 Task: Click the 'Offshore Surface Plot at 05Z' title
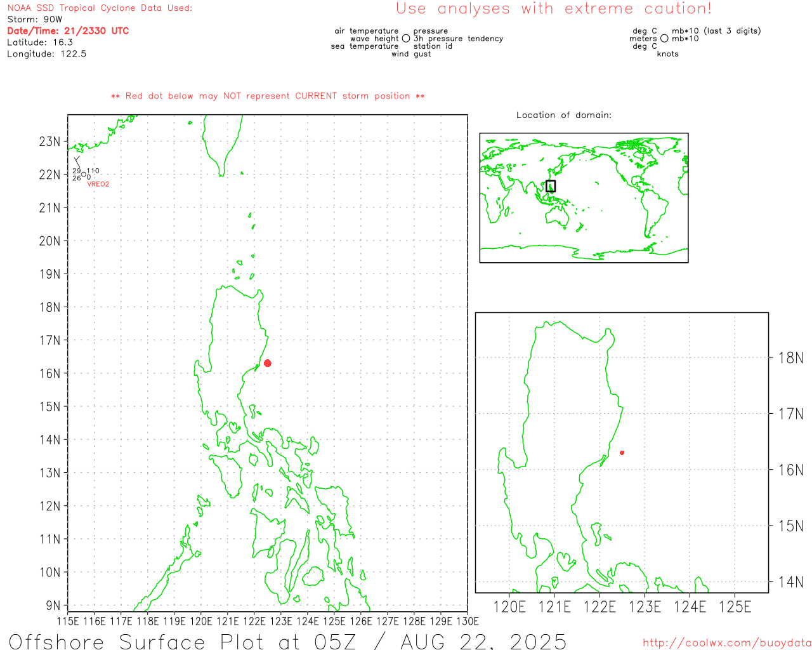[x=183, y=641]
